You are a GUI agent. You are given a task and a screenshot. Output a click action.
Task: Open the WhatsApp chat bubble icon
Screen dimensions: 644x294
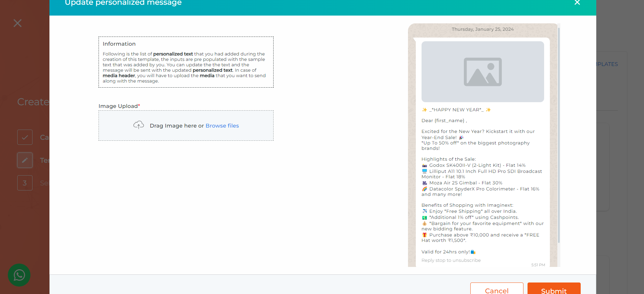pos(19,275)
